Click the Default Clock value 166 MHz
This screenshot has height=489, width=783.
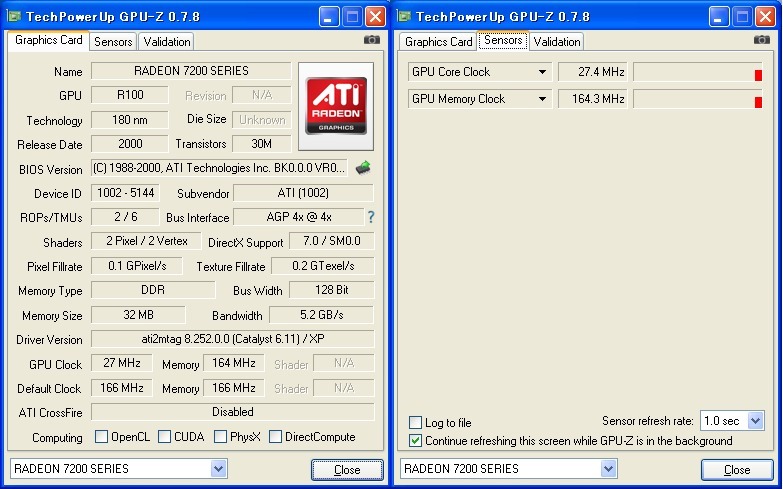pyautogui.click(x=122, y=388)
